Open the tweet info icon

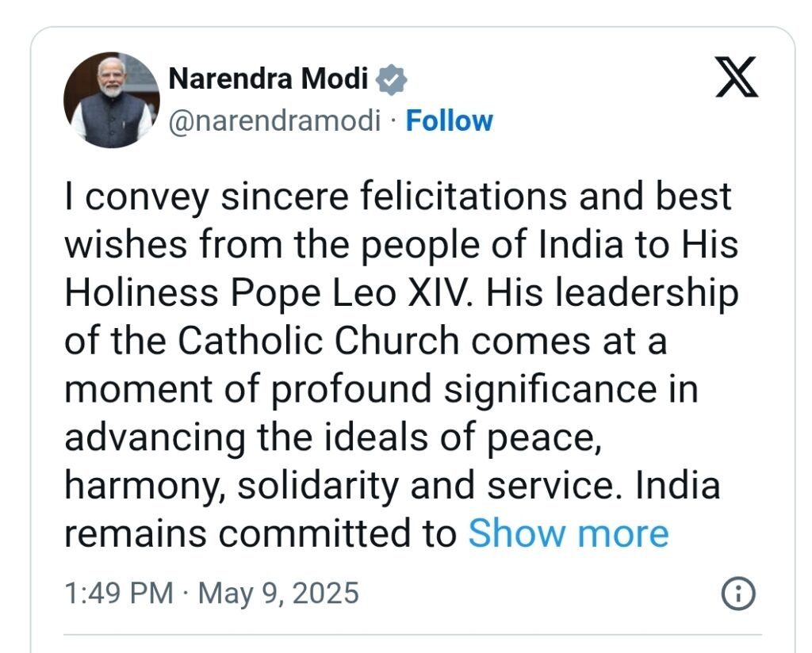coord(738,593)
